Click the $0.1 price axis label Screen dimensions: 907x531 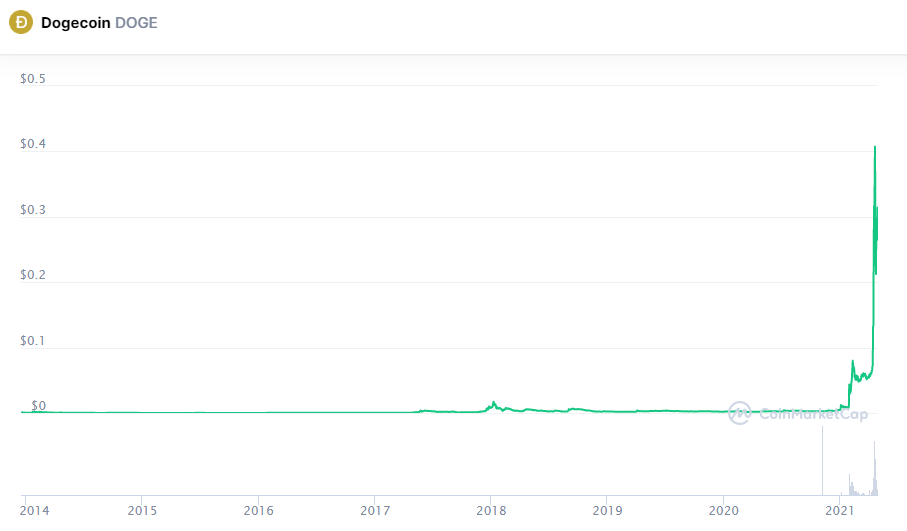(33, 342)
